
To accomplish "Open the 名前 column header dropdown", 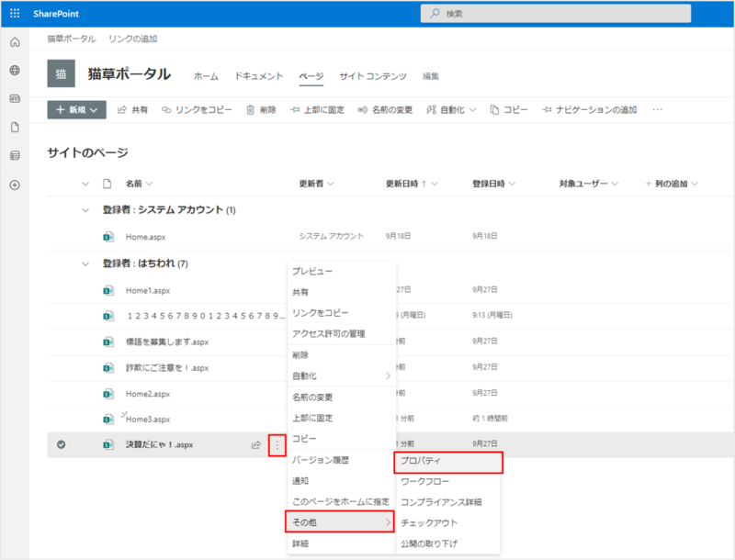I will click(139, 184).
